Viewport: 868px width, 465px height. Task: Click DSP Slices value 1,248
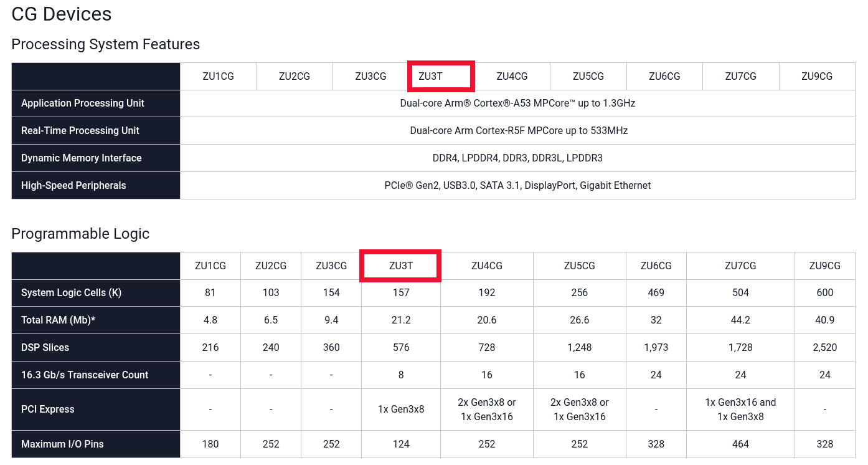pos(580,348)
